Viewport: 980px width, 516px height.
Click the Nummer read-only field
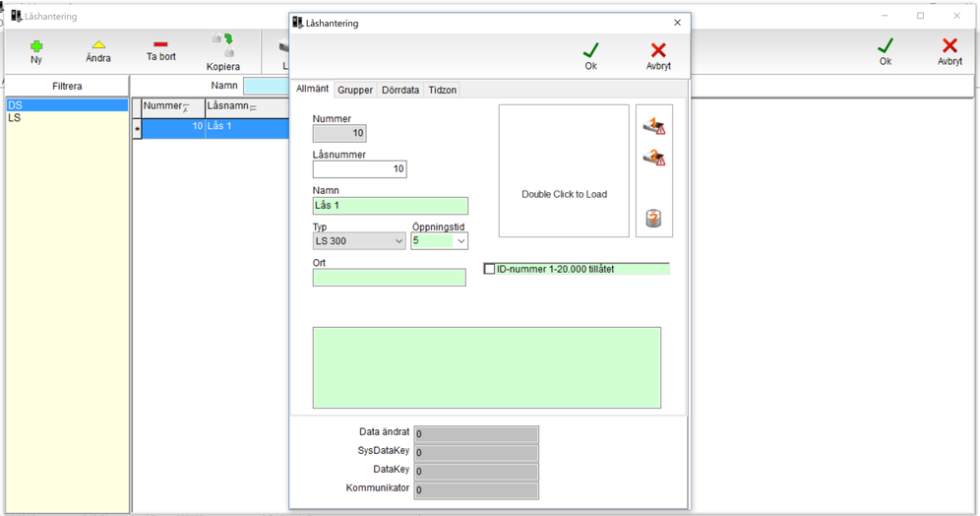[x=339, y=133]
